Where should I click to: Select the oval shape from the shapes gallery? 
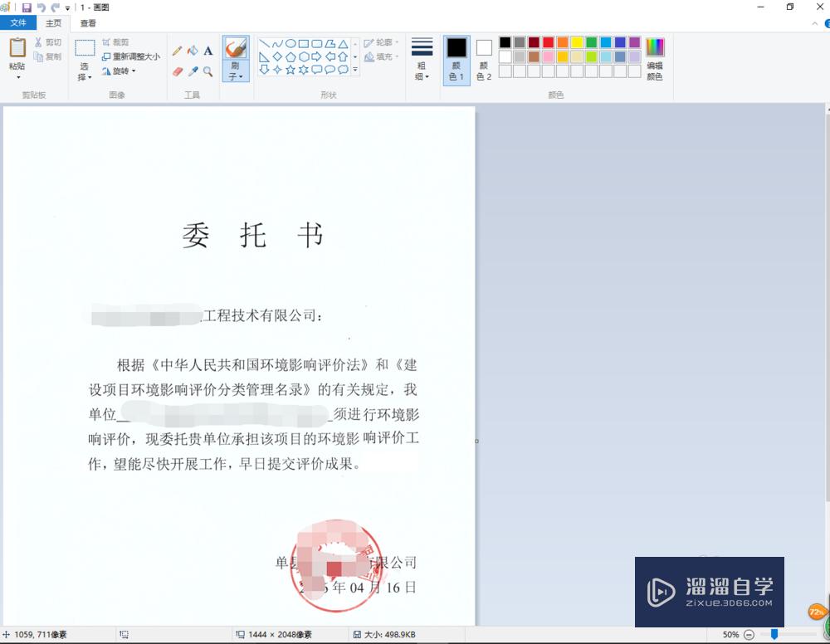coord(290,43)
